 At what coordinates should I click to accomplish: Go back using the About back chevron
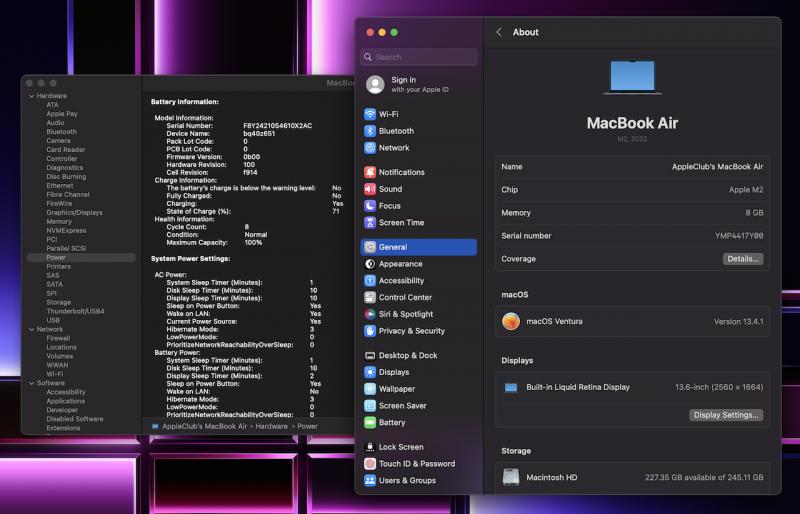click(x=499, y=32)
